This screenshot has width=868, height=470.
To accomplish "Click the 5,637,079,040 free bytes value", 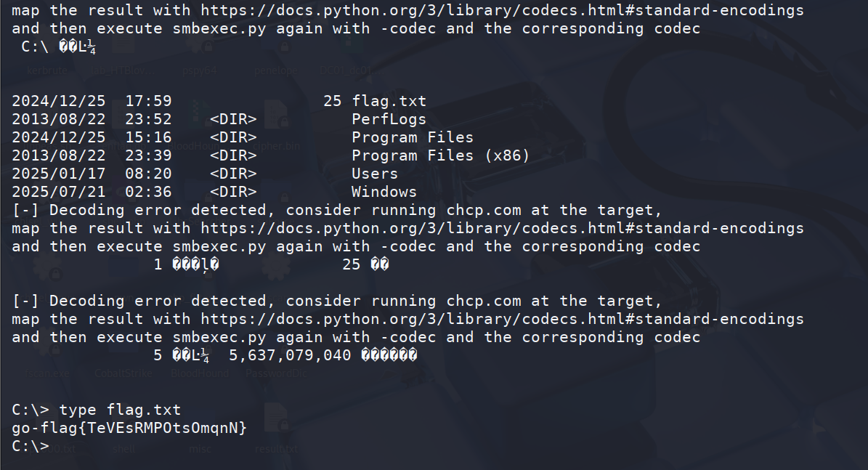I will pyautogui.click(x=290, y=355).
